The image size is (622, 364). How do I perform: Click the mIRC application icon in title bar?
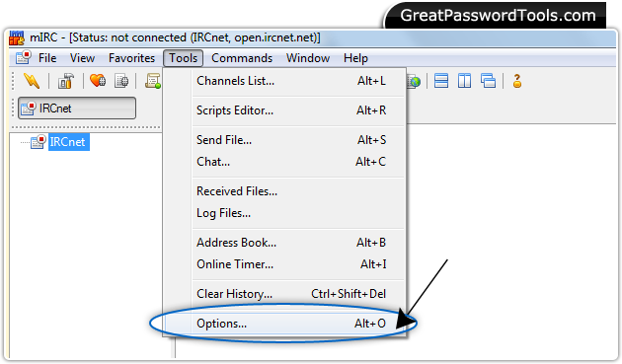tap(17, 38)
